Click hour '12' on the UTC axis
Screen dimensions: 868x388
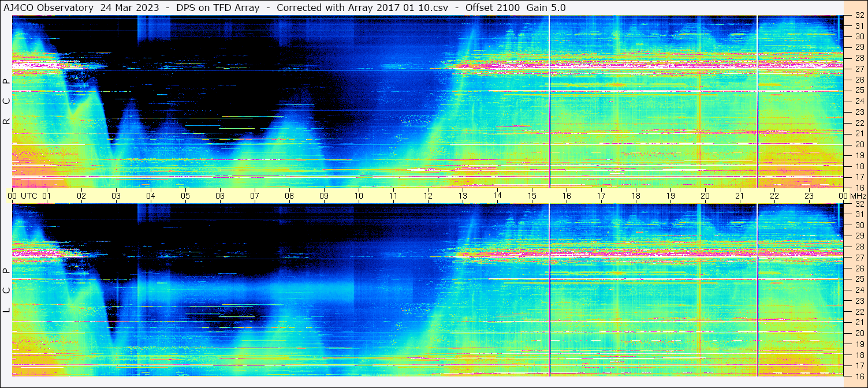coord(428,196)
